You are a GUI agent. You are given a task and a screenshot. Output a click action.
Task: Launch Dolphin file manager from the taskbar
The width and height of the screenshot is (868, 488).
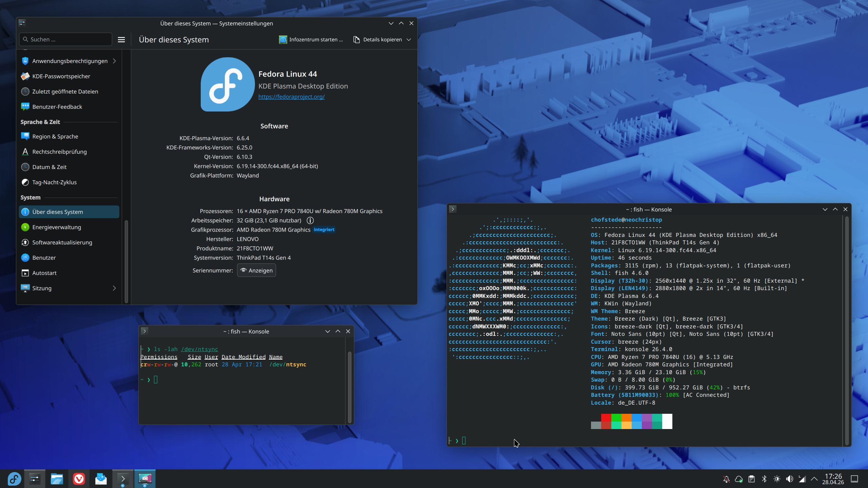click(x=57, y=479)
